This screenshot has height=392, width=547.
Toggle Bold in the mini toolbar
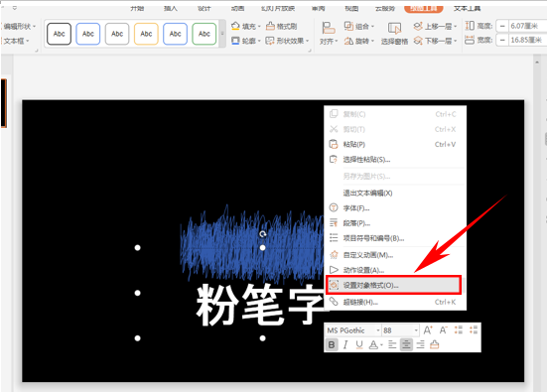click(332, 345)
